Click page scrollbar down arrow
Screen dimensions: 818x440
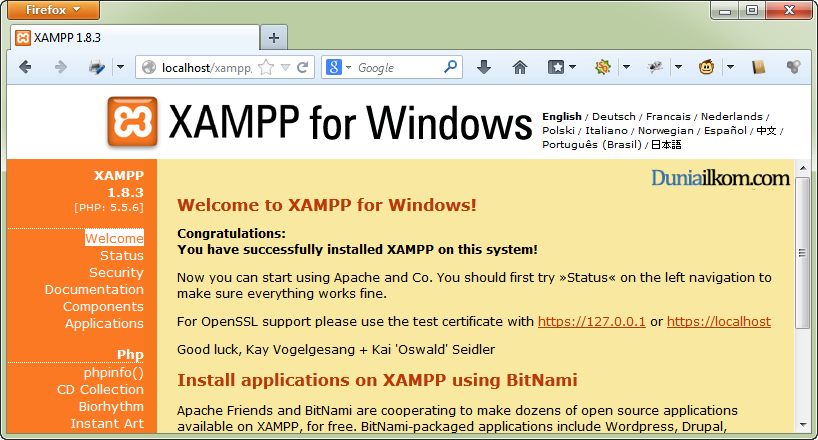[x=803, y=425]
